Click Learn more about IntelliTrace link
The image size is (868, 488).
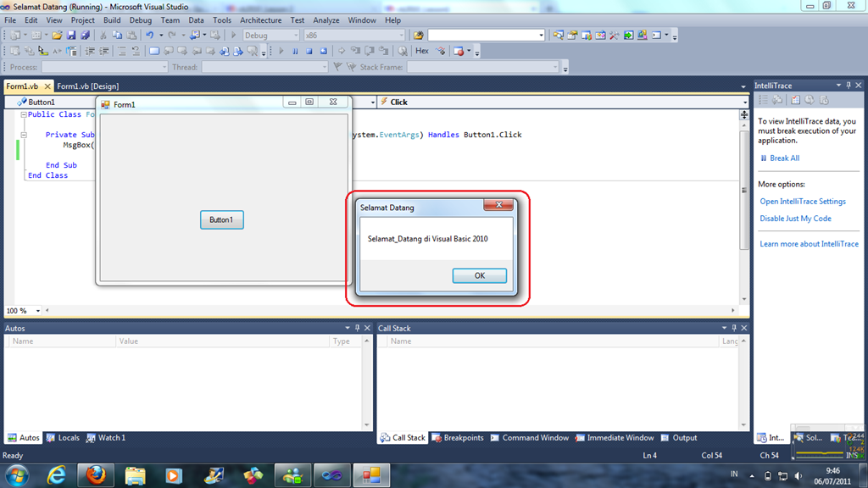click(x=809, y=244)
